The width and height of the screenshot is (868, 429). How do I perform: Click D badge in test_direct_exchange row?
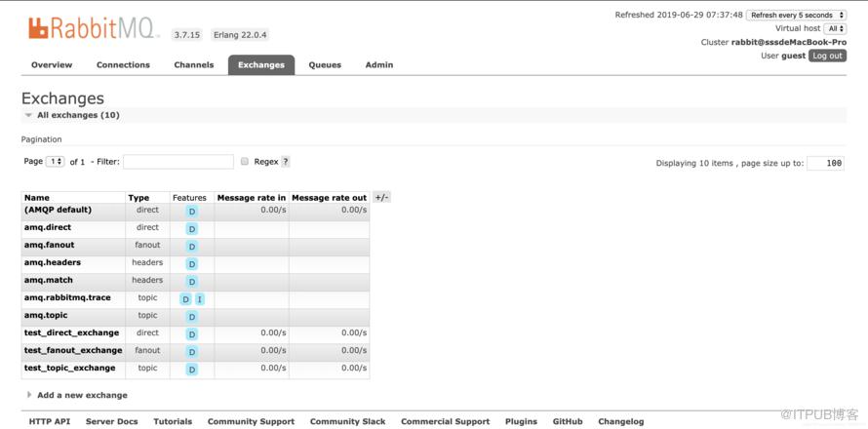pos(191,334)
